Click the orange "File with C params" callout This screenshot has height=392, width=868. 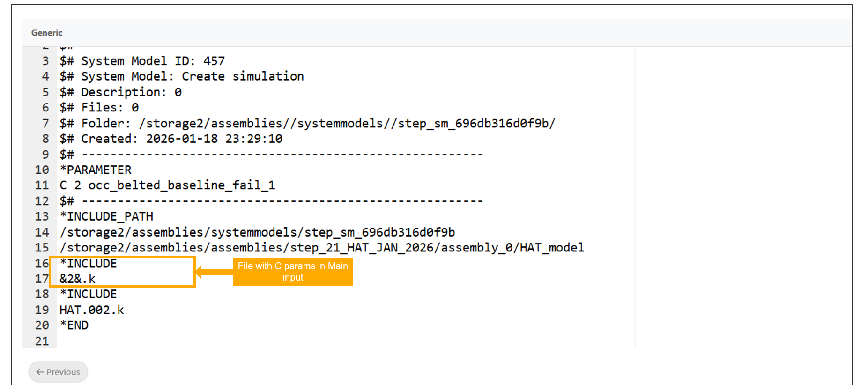[x=293, y=272]
